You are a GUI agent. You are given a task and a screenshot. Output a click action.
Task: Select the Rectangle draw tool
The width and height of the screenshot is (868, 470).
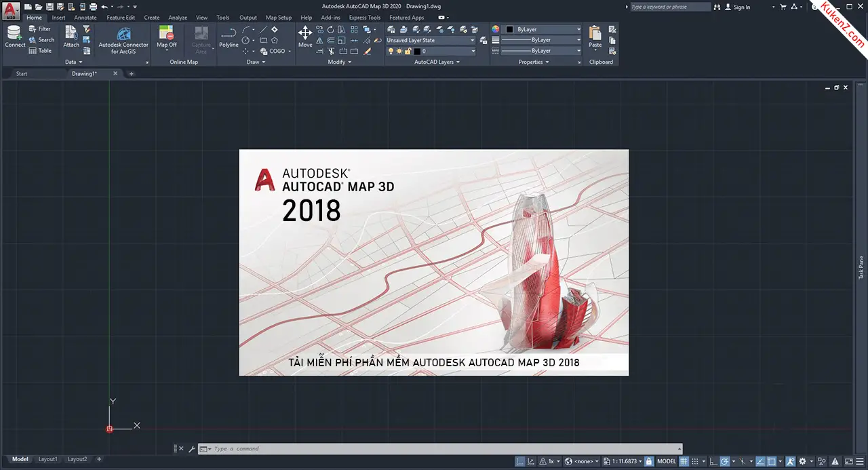click(263, 41)
